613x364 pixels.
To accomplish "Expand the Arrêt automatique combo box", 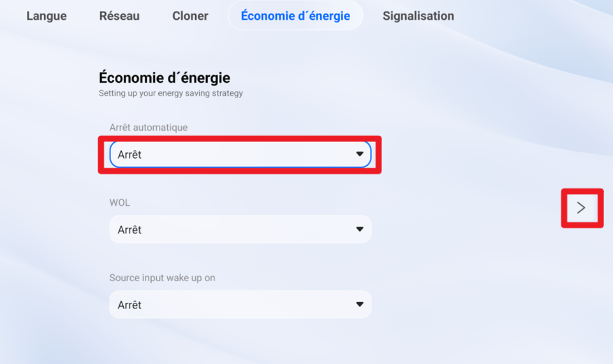I will point(240,155).
